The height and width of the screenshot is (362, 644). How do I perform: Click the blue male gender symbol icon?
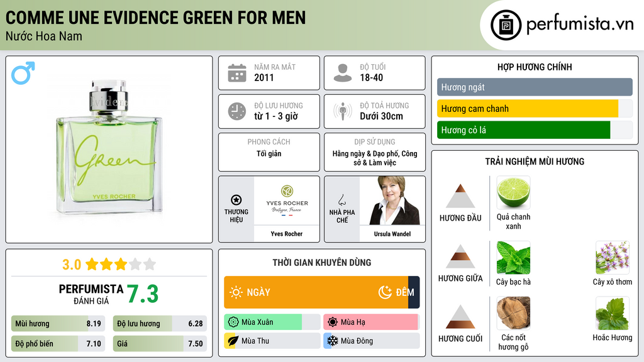click(x=23, y=73)
